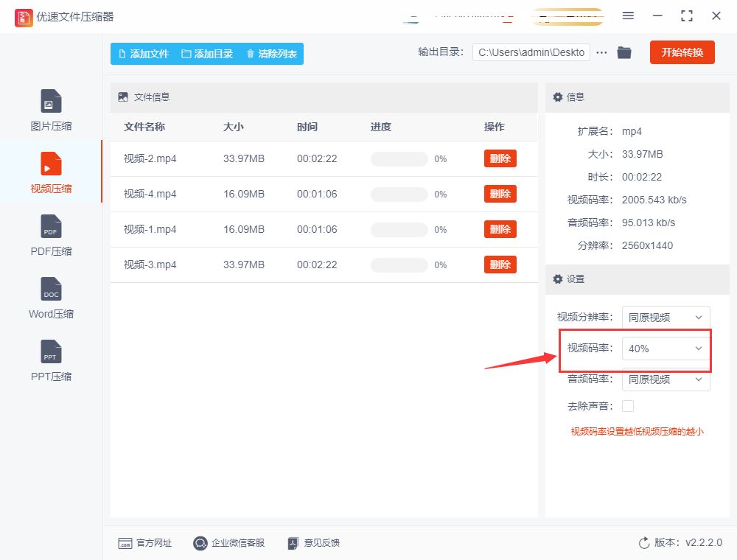Click the 16.09MB size of 视频-1.mp4
This screenshot has height=560, width=737.
coord(243,229)
